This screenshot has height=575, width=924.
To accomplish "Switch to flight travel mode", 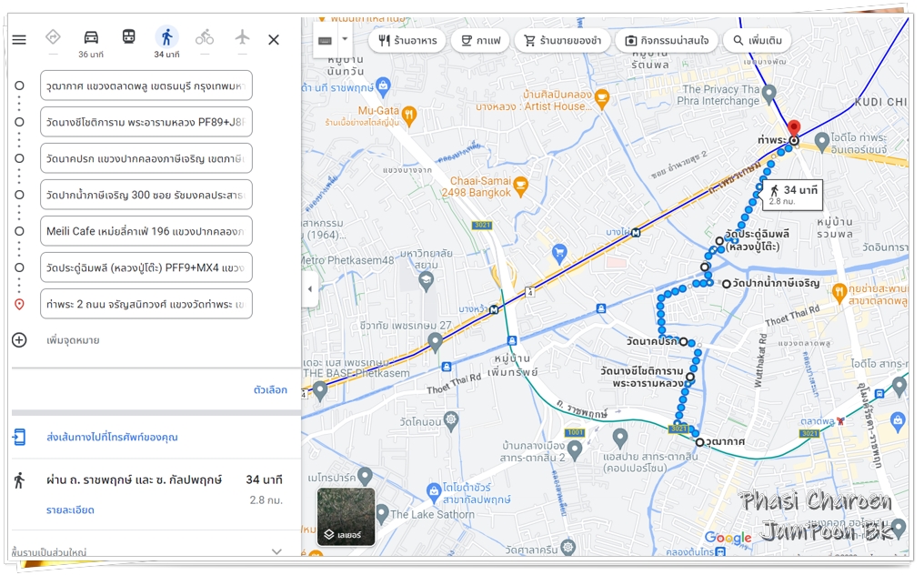I will point(242,37).
